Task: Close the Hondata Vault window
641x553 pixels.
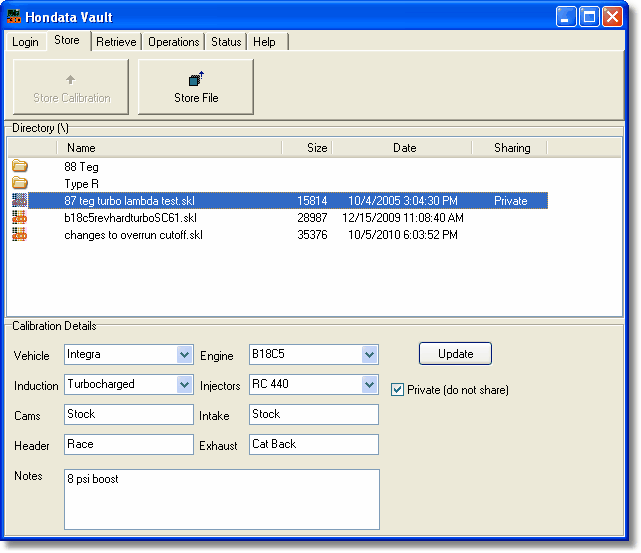Action: 612,17
